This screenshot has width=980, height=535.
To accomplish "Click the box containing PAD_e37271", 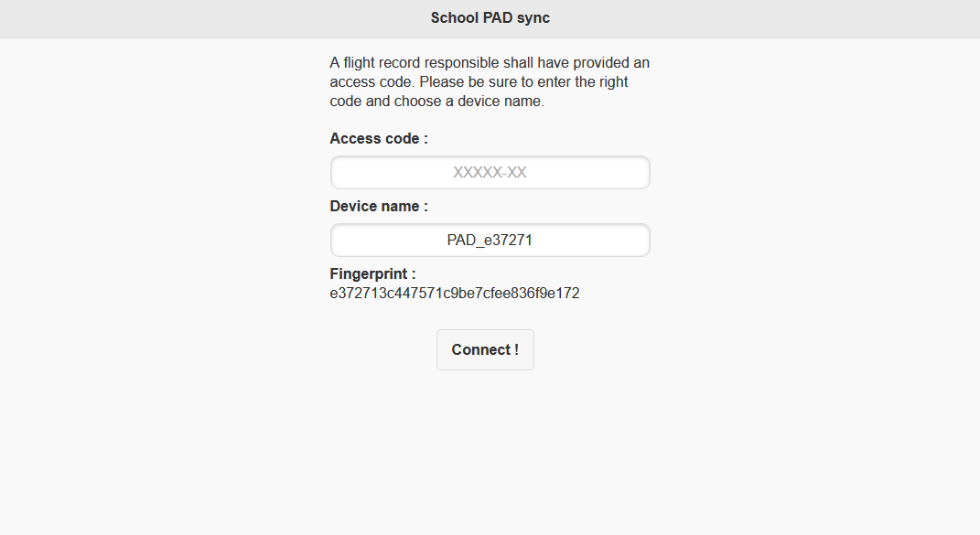I will [x=490, y=240].
